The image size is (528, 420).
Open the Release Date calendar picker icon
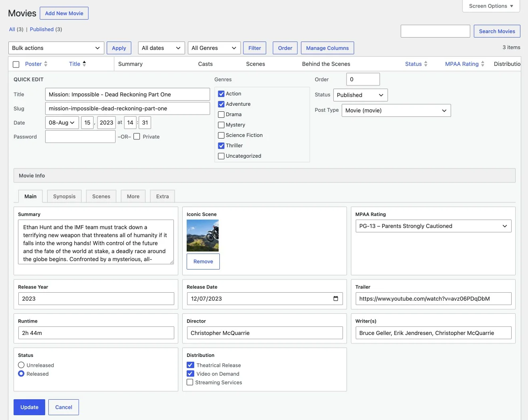[336, 299]
